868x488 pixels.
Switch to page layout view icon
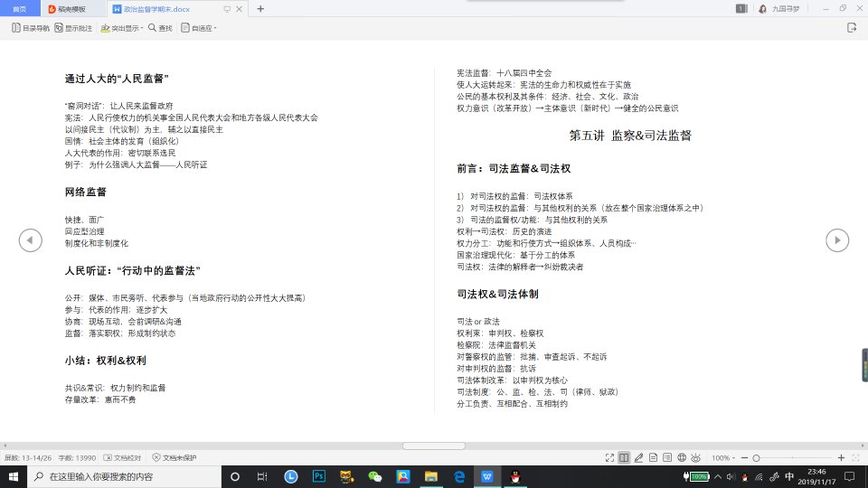653,457
